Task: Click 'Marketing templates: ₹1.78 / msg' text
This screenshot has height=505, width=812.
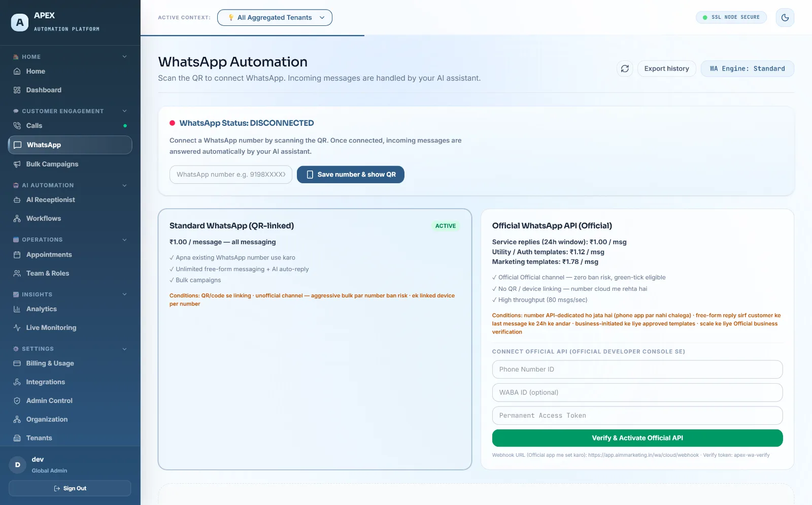Action: (545, 262)
